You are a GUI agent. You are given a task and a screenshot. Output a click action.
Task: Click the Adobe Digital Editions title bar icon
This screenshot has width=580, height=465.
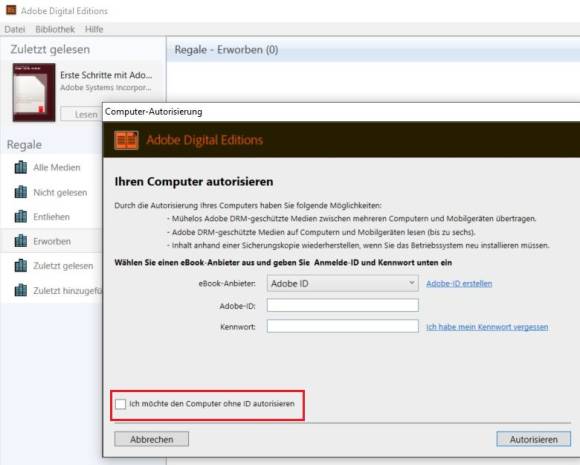pyautogui.click(x=11, y=10)
